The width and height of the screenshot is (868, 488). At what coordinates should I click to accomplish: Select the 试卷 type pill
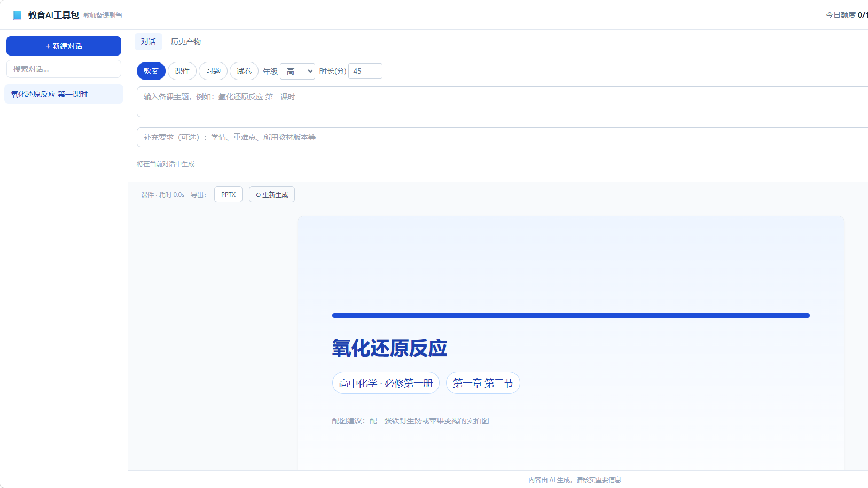point(244,71)
